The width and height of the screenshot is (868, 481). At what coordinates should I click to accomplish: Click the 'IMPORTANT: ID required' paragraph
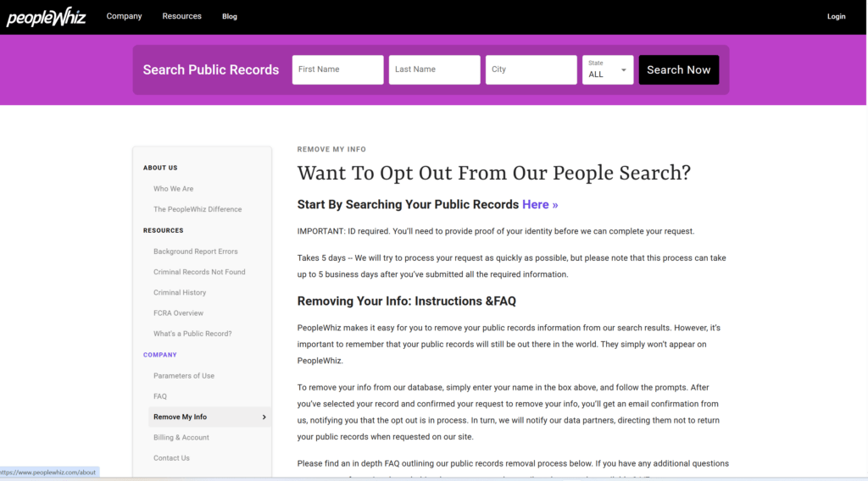click(495, 231)
